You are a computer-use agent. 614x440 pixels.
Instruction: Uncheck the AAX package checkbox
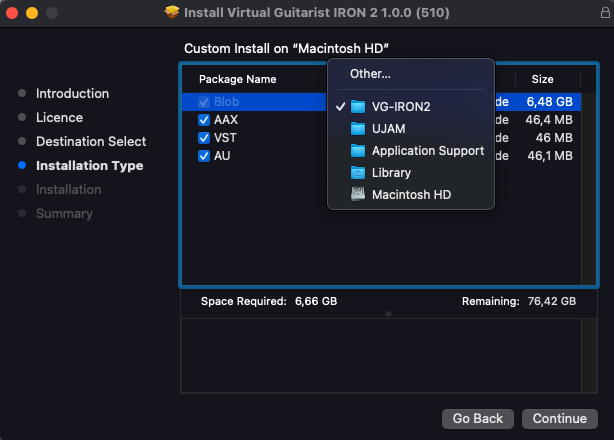(x=204, y=120)
